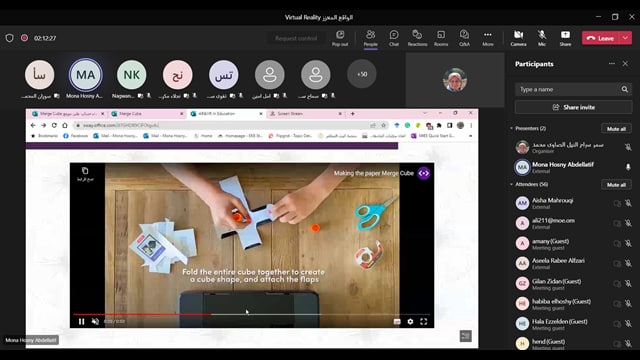Collapse the Presenters section
640x360 pixels.
pos(511,128)
